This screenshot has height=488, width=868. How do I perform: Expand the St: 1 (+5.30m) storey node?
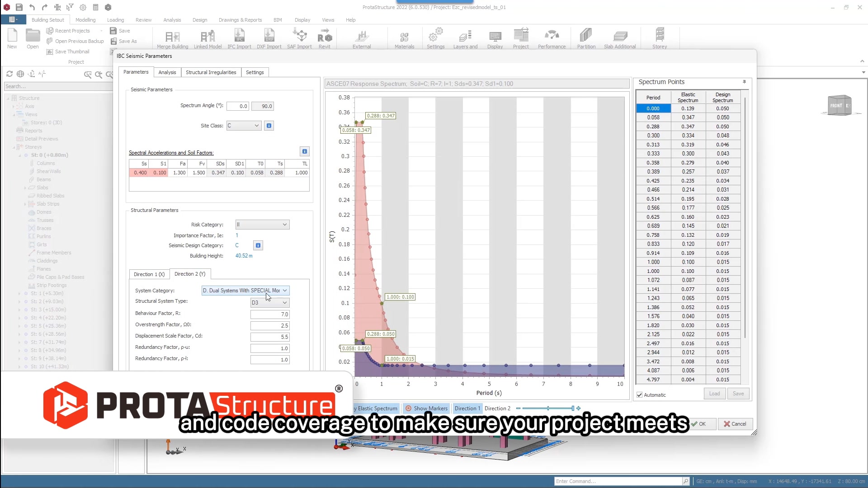[19, 294]
